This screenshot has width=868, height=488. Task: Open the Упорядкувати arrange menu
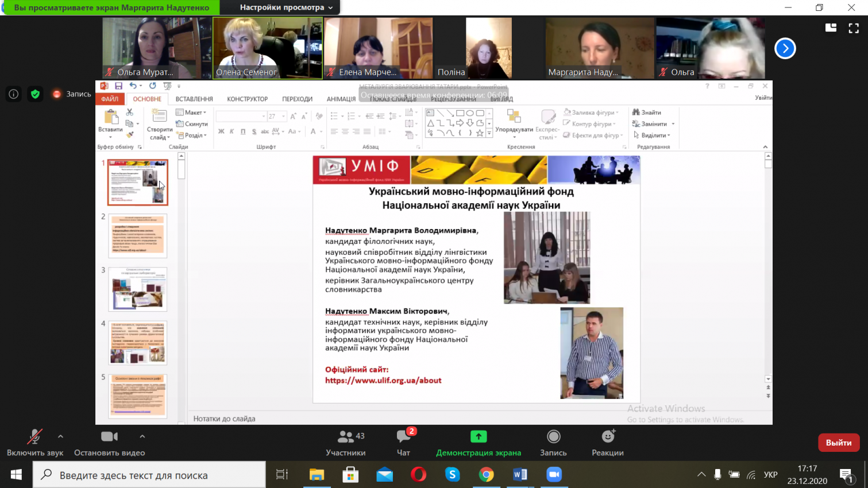514,123
